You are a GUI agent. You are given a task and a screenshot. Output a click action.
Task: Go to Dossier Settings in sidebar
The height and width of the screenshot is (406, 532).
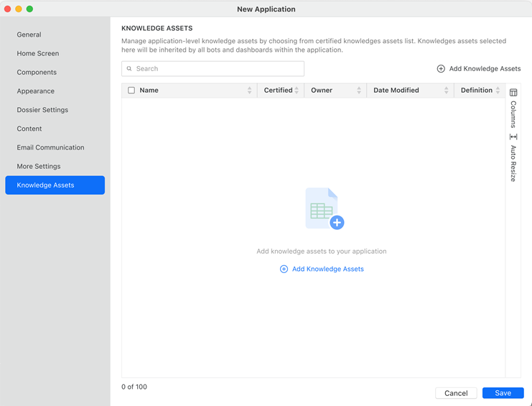(x=42, y=110)
